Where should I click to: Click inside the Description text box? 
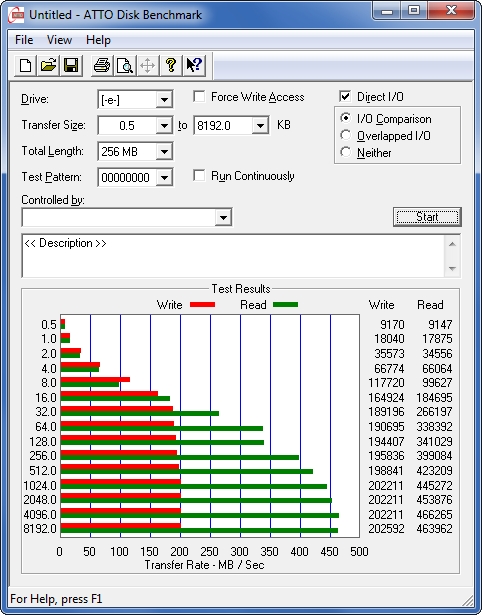(233, 256)
